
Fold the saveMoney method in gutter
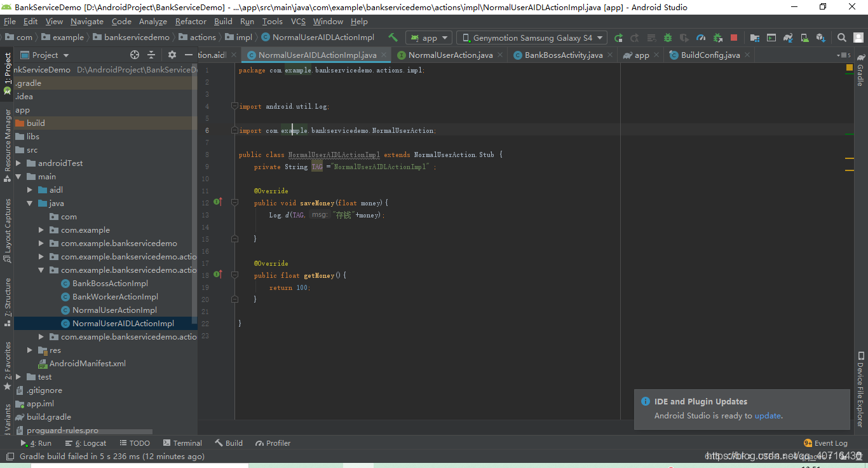point(234,202)
